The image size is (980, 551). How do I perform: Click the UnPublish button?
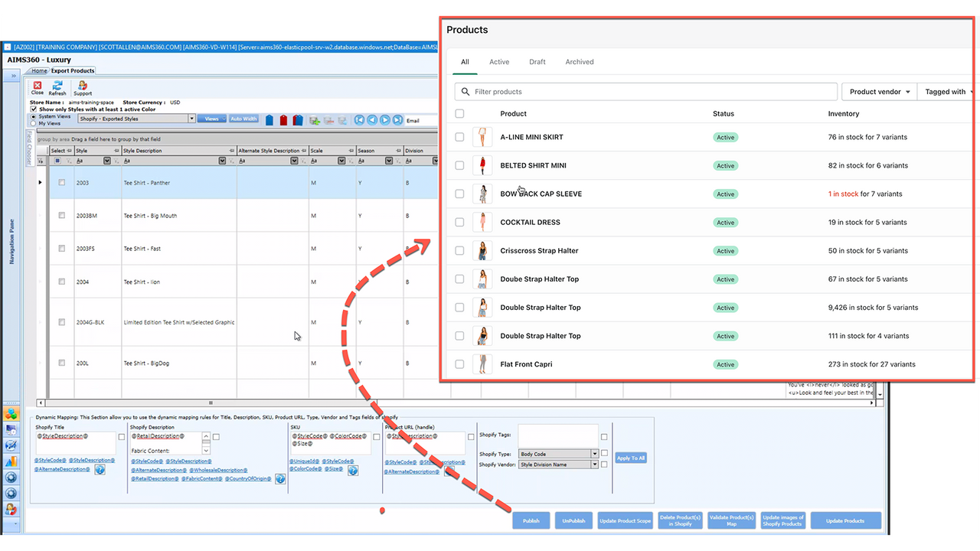coord(573,520)
